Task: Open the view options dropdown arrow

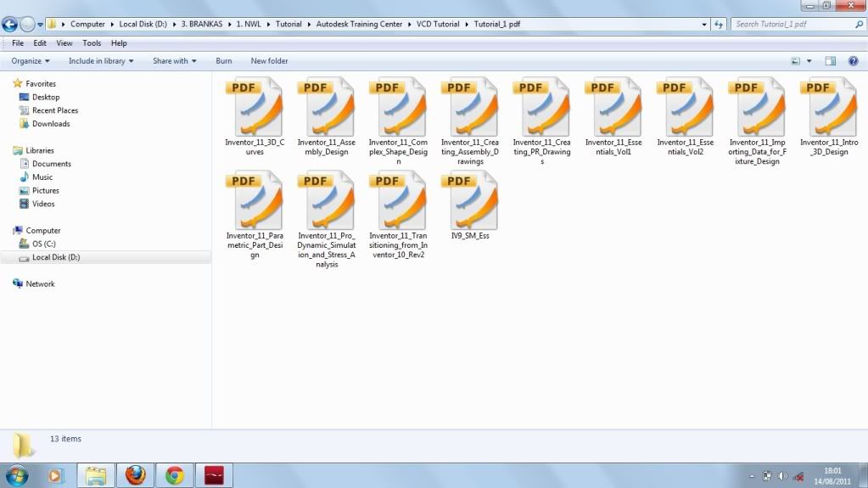Action: pyautogui.click(x=809, y=61)
